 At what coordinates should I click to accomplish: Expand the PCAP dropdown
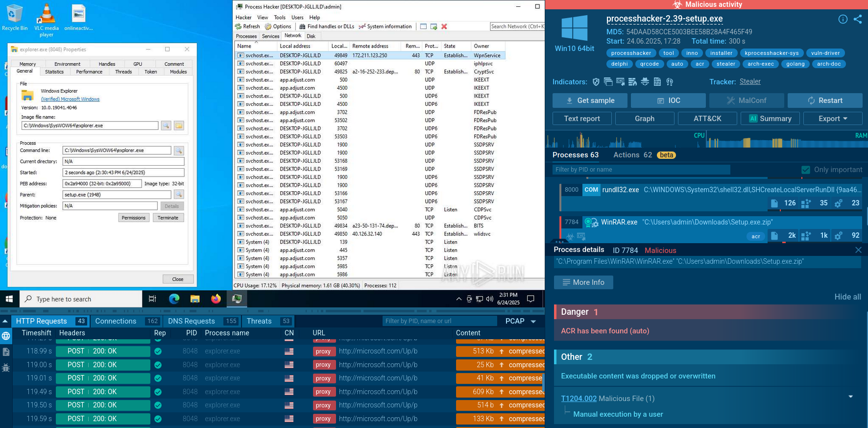pyautogui.click(x=533, y=322)
